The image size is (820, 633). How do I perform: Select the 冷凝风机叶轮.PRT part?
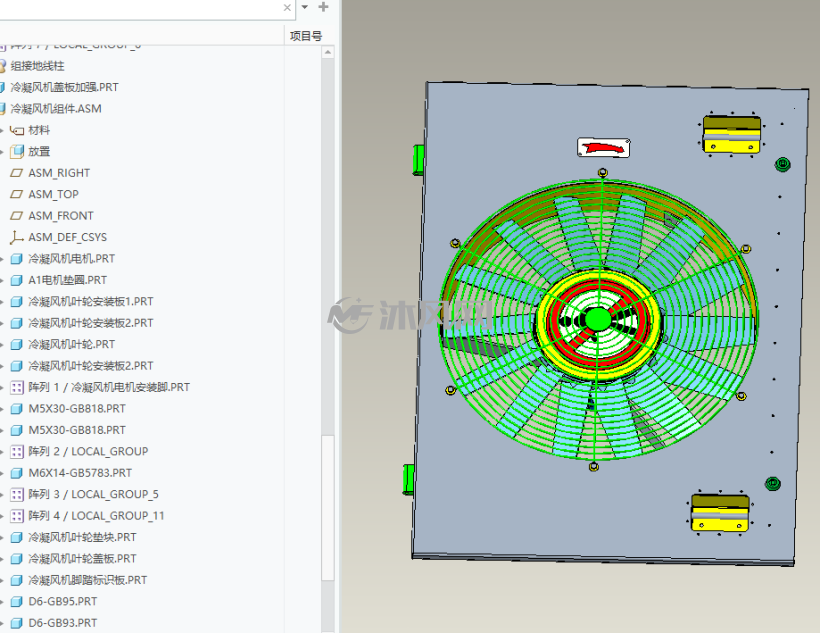click(72, 344)
